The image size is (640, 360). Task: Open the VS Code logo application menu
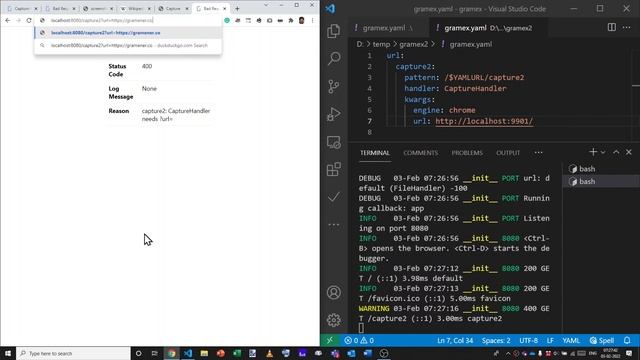click(330, 9)
